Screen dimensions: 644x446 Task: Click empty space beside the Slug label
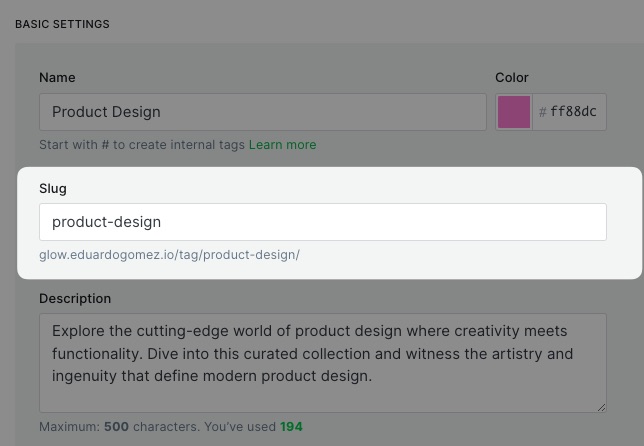[329, 189]
